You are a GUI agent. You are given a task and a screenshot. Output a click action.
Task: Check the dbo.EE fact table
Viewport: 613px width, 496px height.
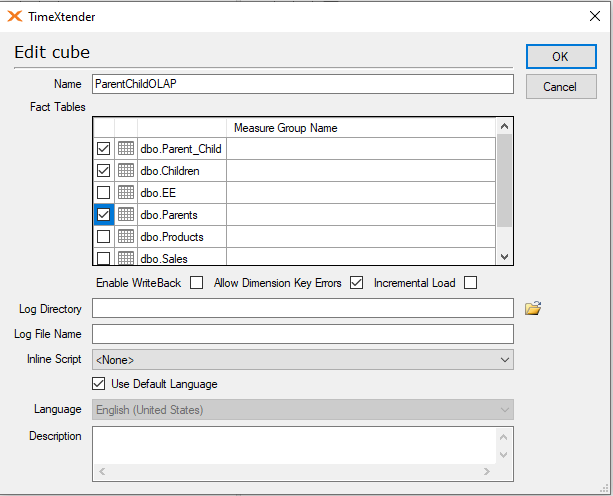tap(104, 192)
